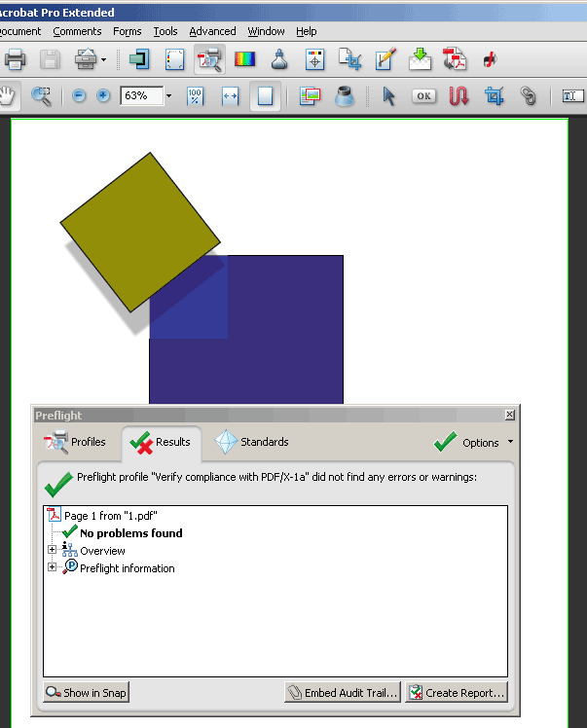Open the printer icon dropdown arrow
587x728 pixels.
[103, 60]
